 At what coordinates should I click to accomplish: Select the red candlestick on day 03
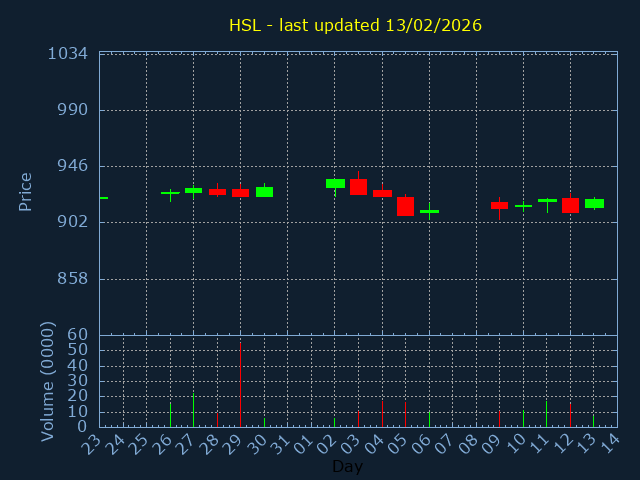(358, 187)
